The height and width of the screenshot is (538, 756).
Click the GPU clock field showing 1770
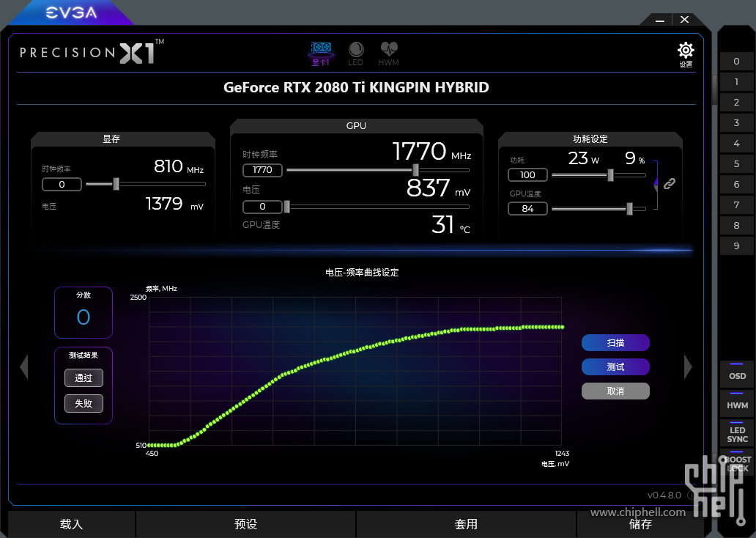262,170
